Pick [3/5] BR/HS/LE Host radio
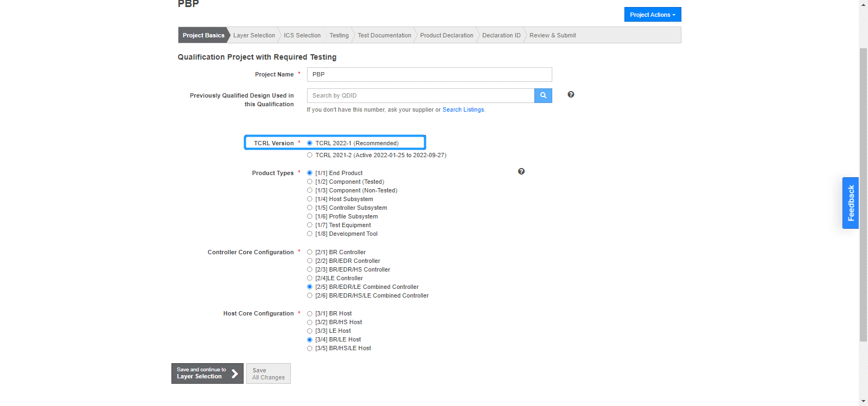 click(310, 348)
